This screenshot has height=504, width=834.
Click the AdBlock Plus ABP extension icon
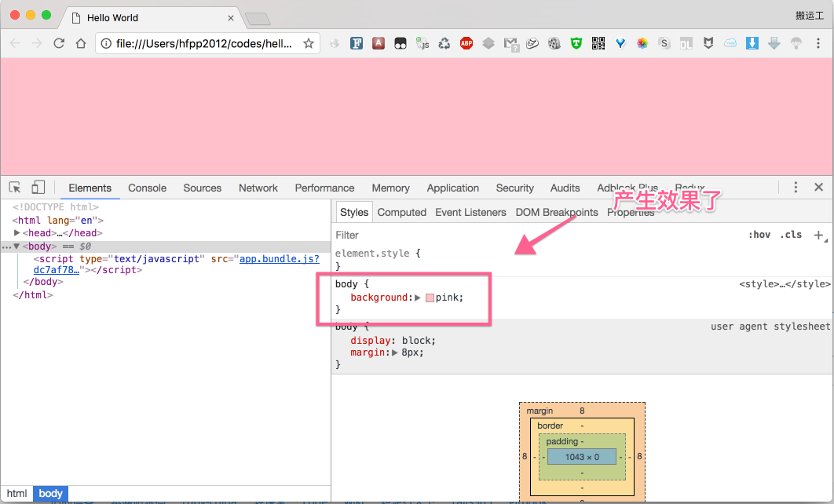pos(466,43)
